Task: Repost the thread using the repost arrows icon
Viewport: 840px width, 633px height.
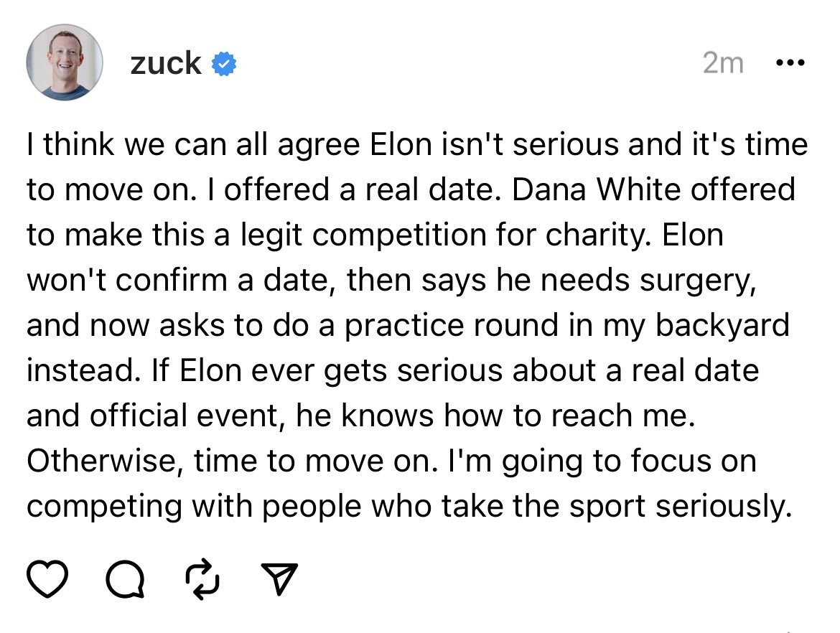Action: click(200, 579)
